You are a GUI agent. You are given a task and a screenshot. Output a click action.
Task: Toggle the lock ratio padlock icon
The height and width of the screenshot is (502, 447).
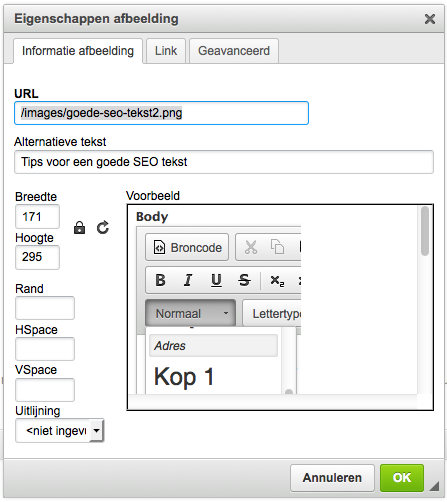pyautogui.click(x=79, y=228)
